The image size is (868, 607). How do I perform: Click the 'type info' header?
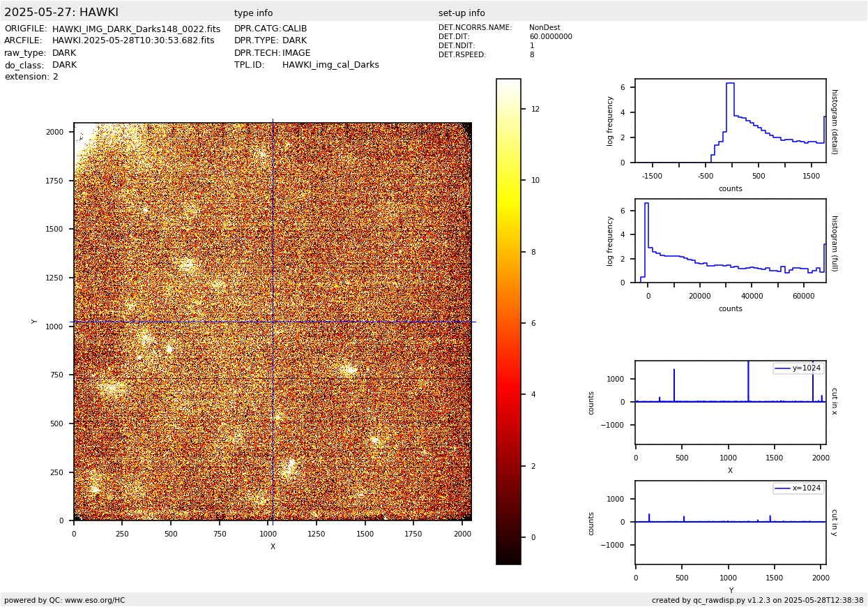(x=253, y=13)
